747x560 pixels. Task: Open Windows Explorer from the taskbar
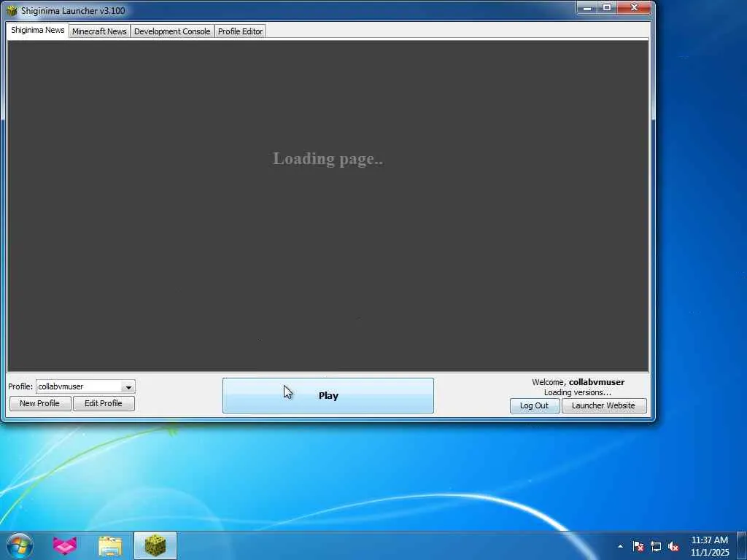tap(110, 545)
